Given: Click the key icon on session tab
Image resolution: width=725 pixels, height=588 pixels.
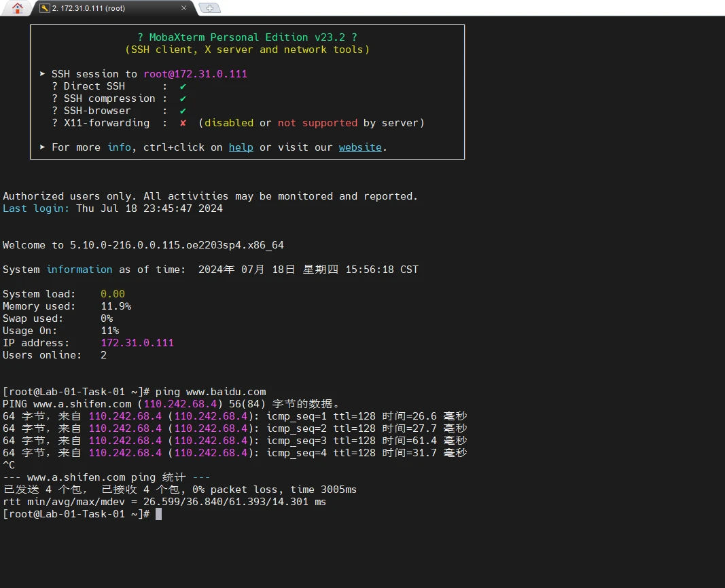Looking at the screenshot, I should pos(45,8).
